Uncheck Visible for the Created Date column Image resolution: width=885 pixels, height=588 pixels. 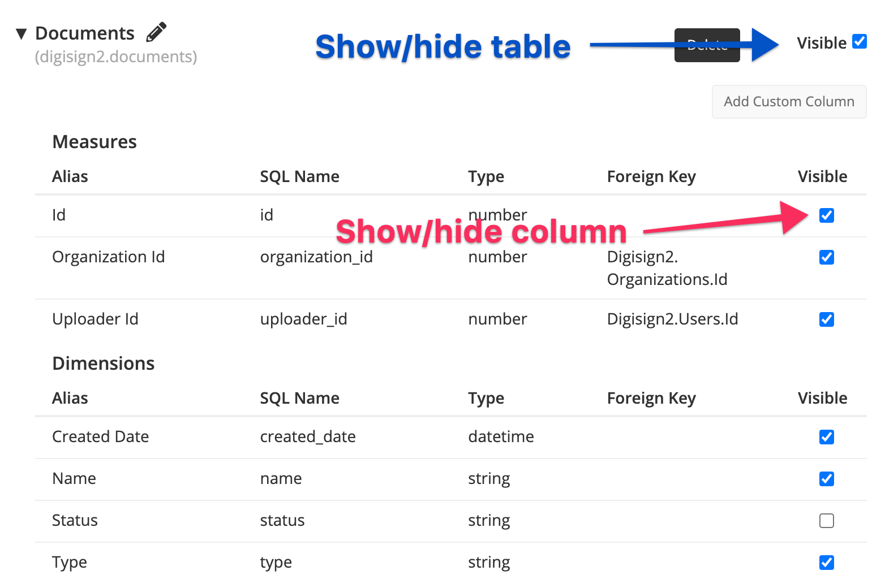click(826, 437)
